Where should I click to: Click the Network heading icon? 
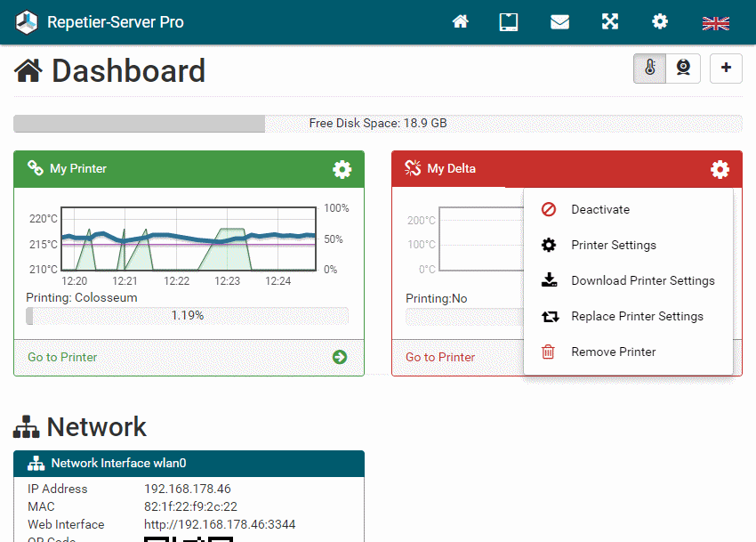click(x=26, y=426)
